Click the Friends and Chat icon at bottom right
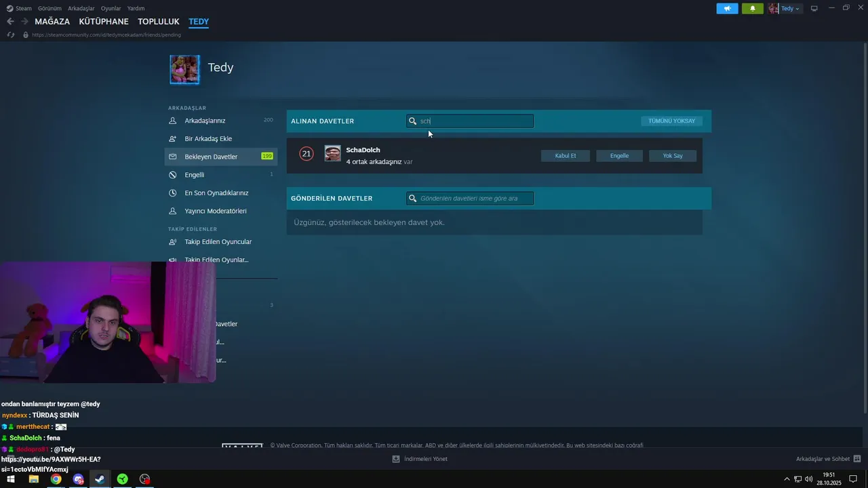The height and width of the screenshot is (488, 868). (x=857, y=459)
